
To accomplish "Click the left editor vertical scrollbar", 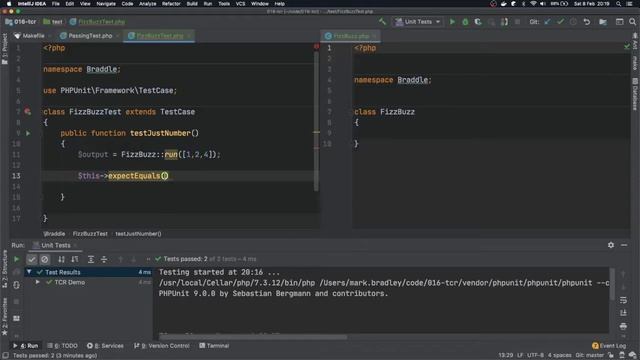I will pyautogui.click(x=316, y=120).
